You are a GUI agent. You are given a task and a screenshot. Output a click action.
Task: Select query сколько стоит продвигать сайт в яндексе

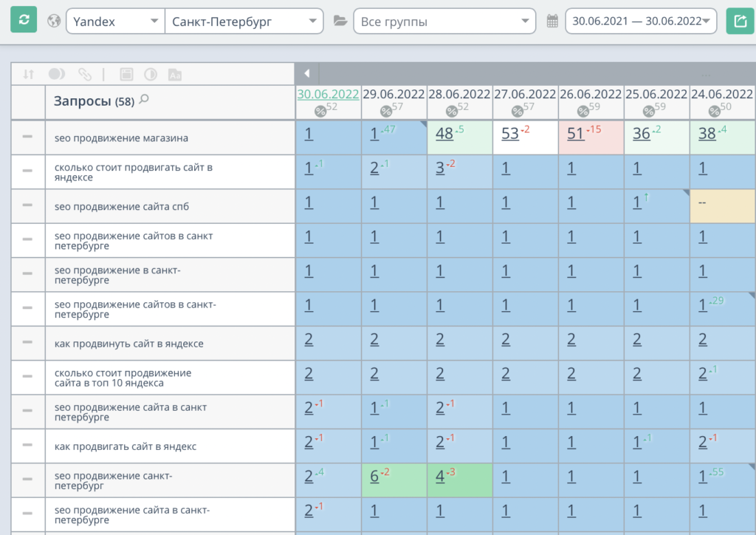(133, 172)
